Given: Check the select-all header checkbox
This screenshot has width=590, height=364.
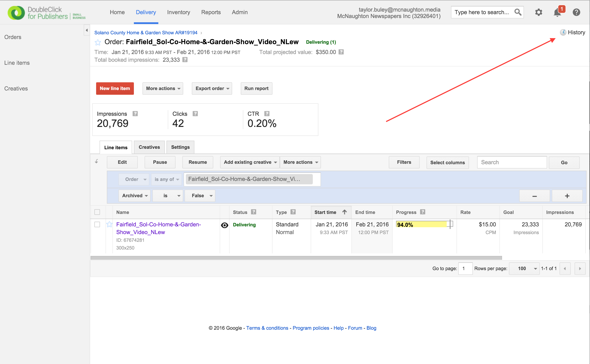Looking at the screenshot, I should click(97, 212).
